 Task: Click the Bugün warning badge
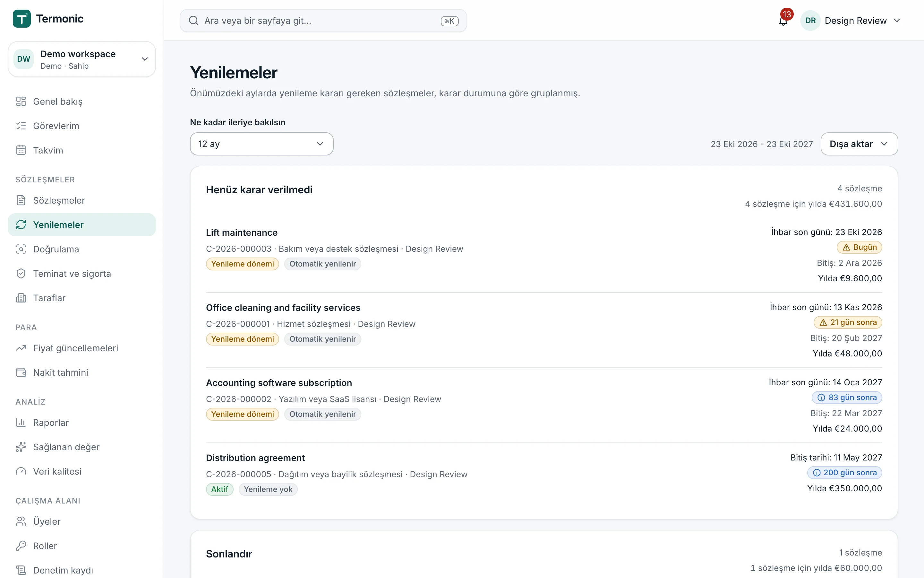click(859, 247)
